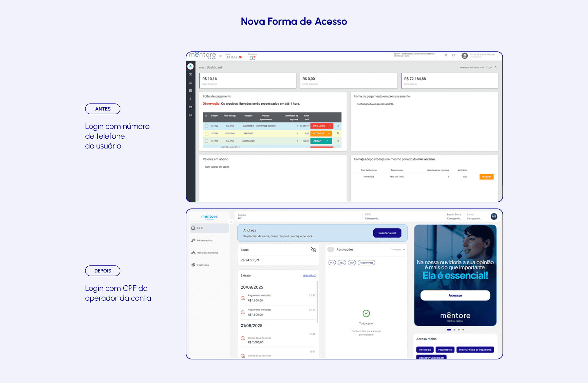Open the dropdown arrow on CANC. AGEND. button
Image resolution: width=588 pixels, height=383 pixels.
pyautogui.click(x=330, y=126)
